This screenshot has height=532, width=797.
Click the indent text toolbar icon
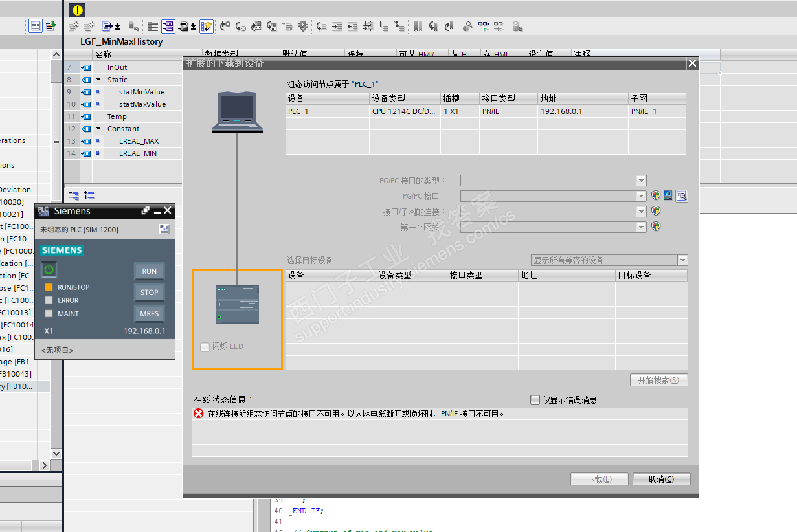point(337,27)
